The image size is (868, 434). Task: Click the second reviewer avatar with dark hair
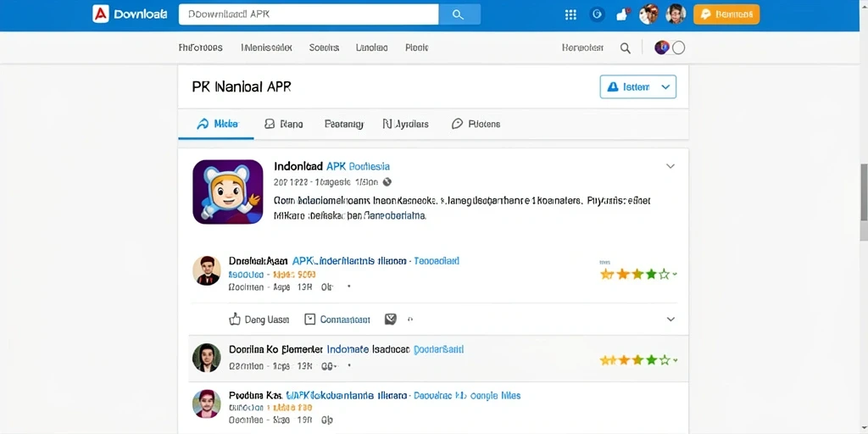[x=207, y=358]
